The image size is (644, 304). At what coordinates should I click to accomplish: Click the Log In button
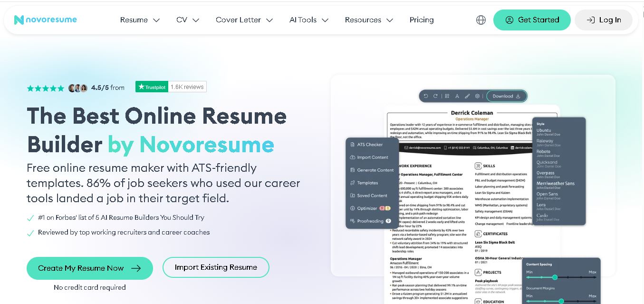(x=604, y=20)
